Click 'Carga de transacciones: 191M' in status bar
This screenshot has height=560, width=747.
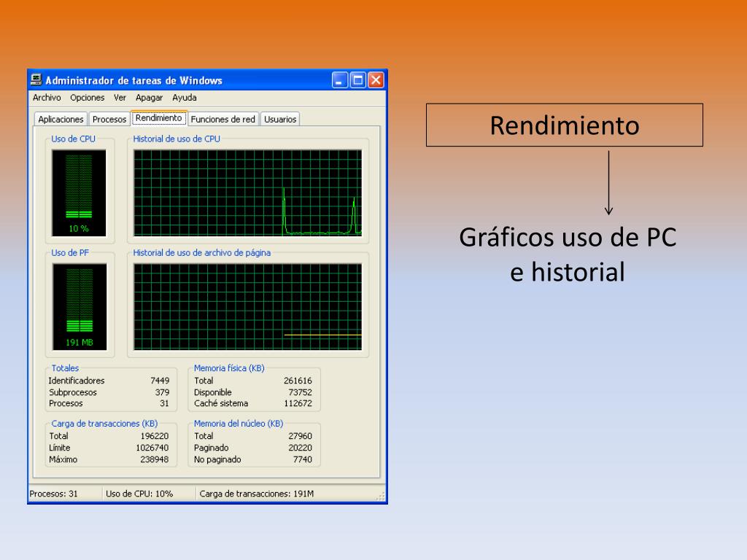point(256,494)
